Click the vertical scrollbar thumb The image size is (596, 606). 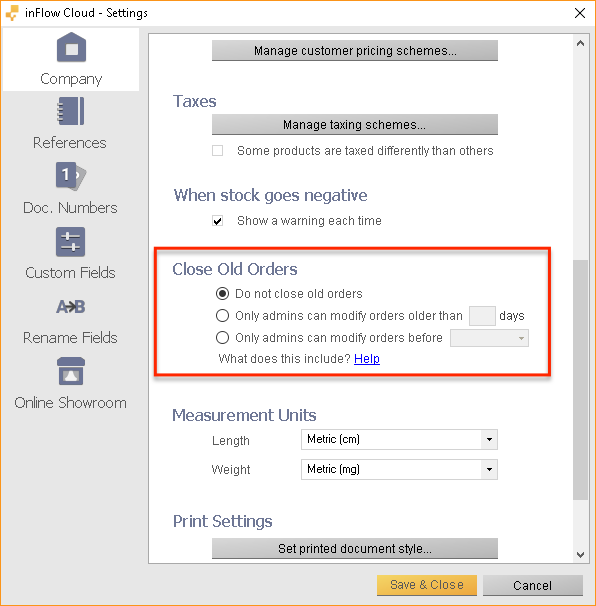[580, 380]
